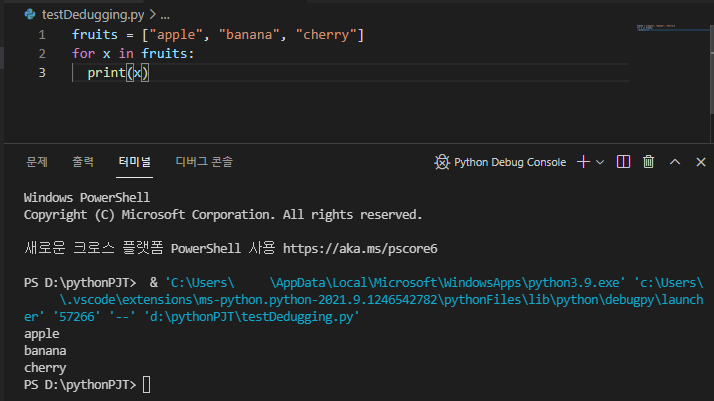Focus the final PS D:\pythonPJT> prompt cursor
This screenshot has height=401, width=714.
point(146,385)
